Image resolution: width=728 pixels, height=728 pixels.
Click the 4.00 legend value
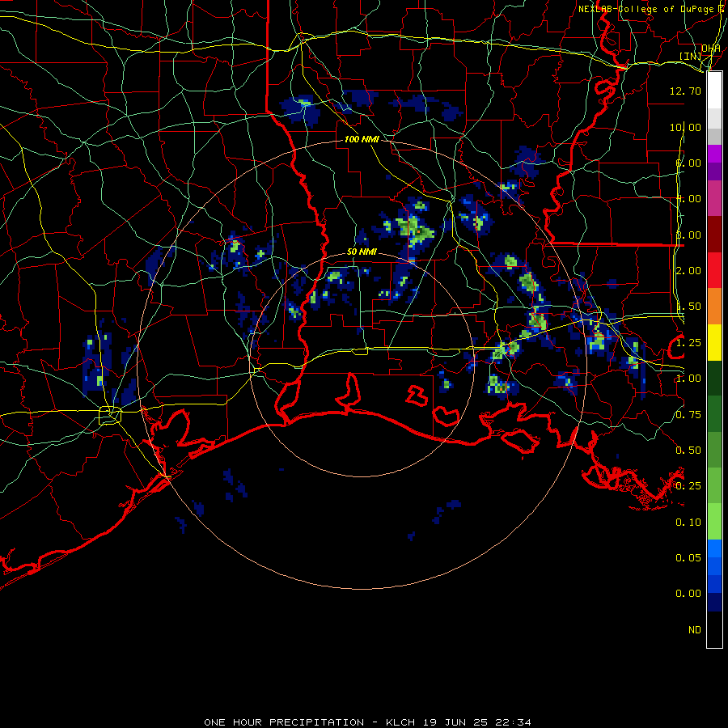pos(688,199)
